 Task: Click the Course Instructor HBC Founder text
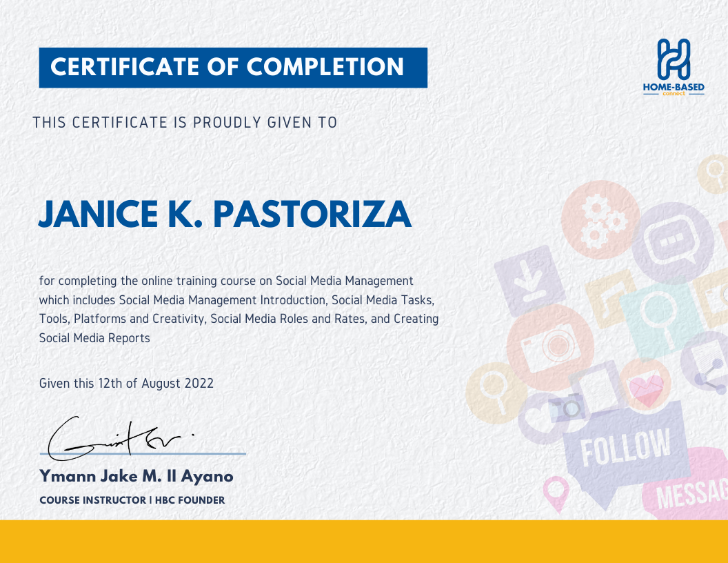132,500
